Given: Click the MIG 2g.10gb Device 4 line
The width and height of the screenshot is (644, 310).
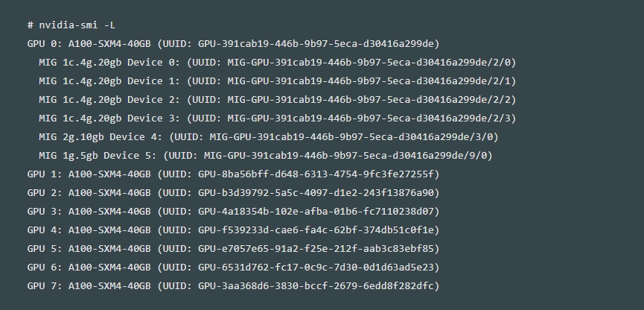Looking at the screenshot, I should click(x=269, y=137).
